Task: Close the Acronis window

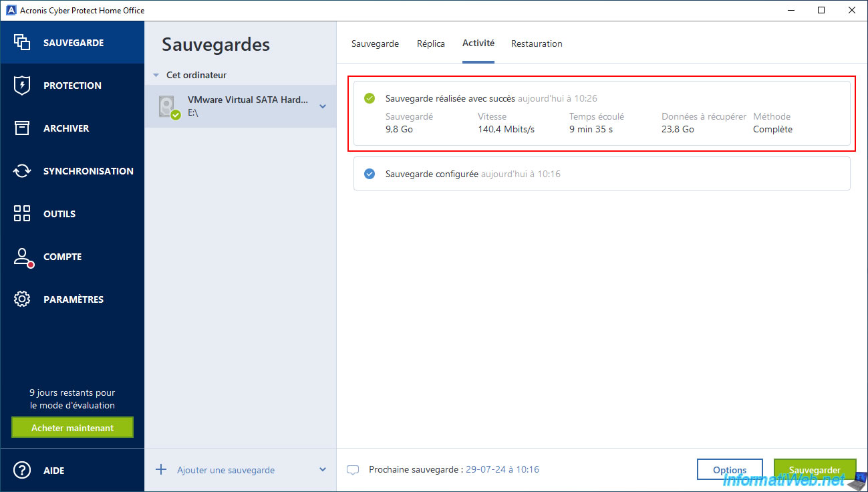Action: (x=852, y=10)
